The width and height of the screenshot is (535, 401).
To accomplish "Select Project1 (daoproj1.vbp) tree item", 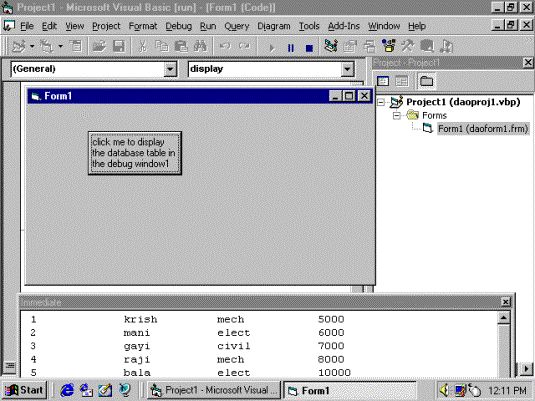I will (x=463, y=102).
